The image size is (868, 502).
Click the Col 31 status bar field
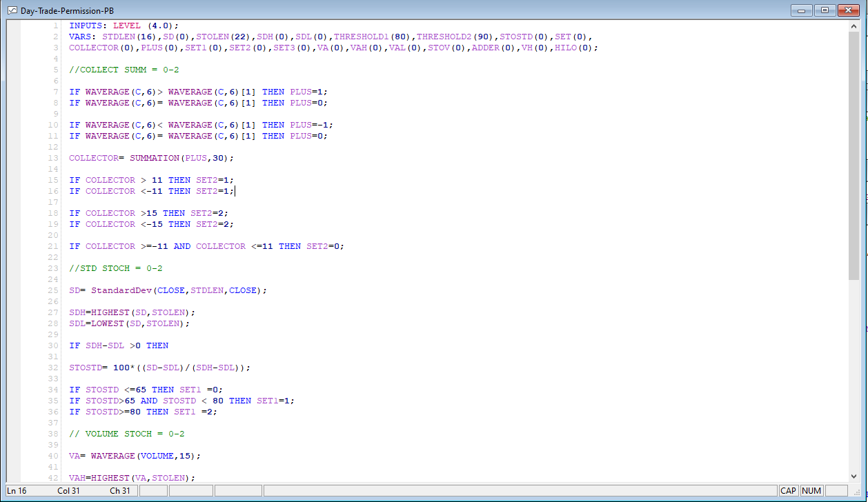(69, 490)
